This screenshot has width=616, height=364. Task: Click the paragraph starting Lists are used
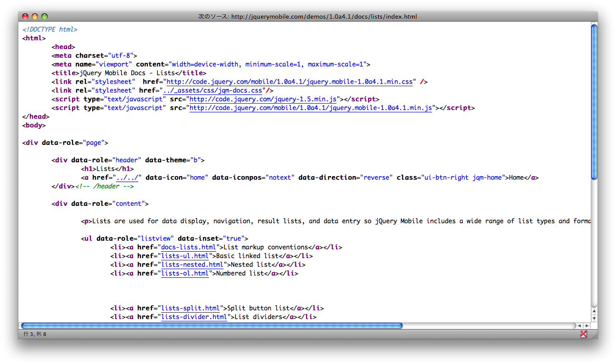pyautogui.click(x=336, y=221)
